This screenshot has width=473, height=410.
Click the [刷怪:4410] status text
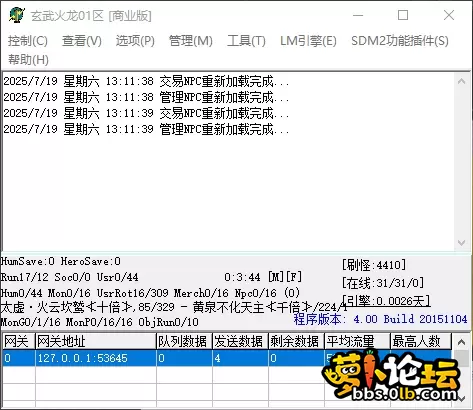click(374, 265)
